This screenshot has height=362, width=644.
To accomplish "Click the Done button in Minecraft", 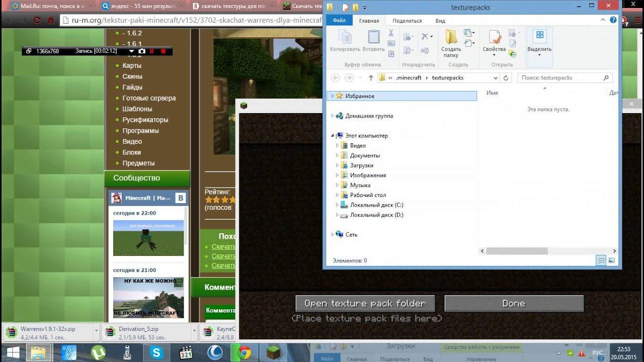I will [x=514, y=304].
